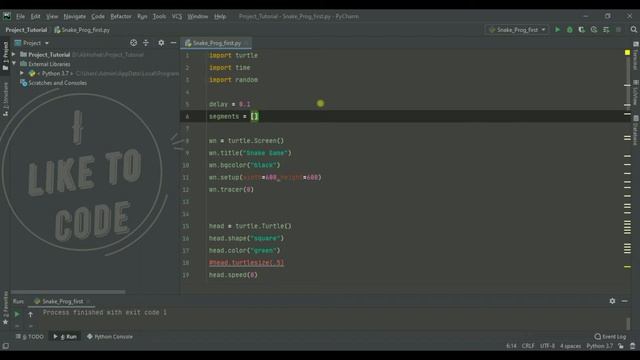Screen dimensions: 640x360
Task: Collapse the External Libraries node
Action: point(14,64)
